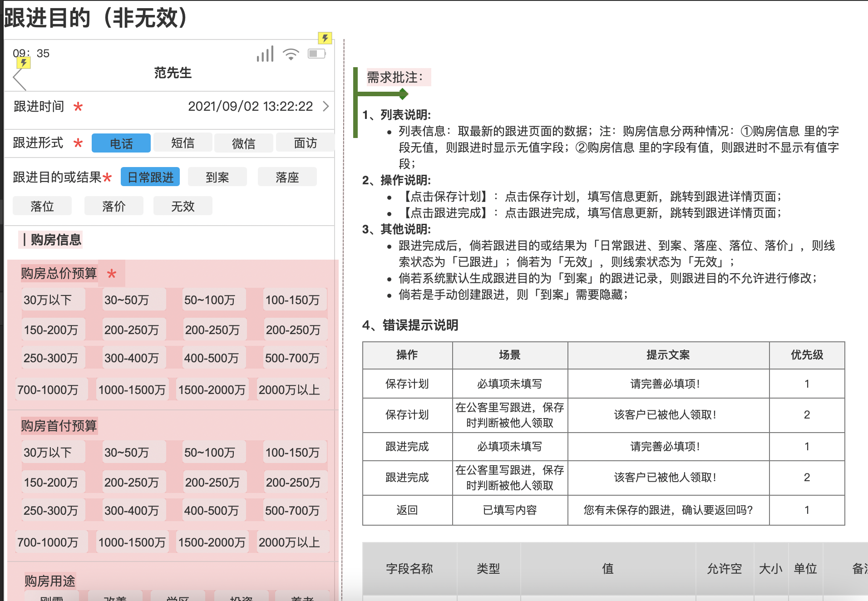Click the green diamond under 需求批注

[403, 94]
